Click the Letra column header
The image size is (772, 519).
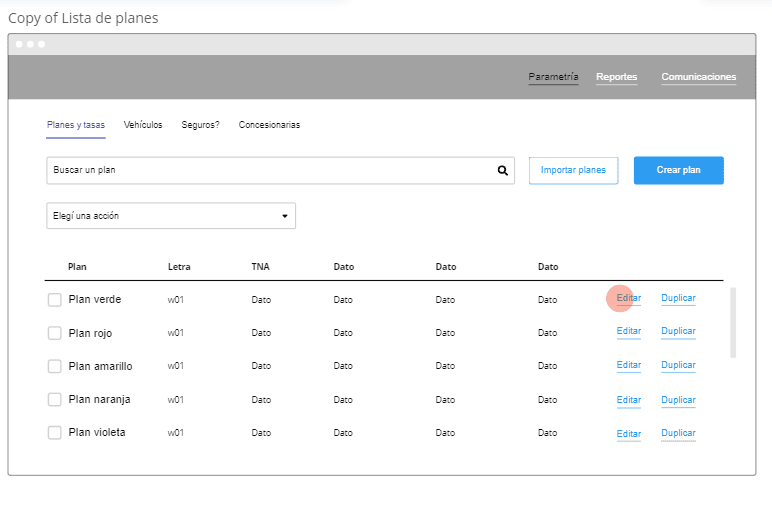179,267
